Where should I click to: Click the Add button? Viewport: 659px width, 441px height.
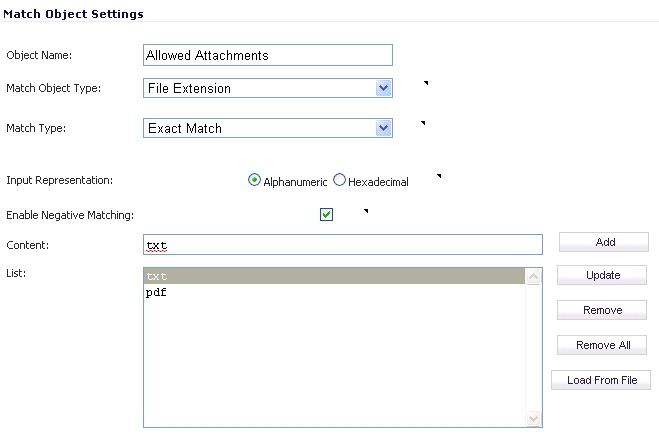click(604, 242)
